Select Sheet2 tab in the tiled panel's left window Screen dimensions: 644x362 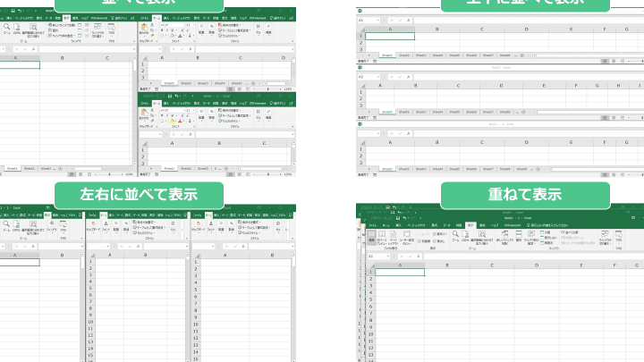(30, 169)
